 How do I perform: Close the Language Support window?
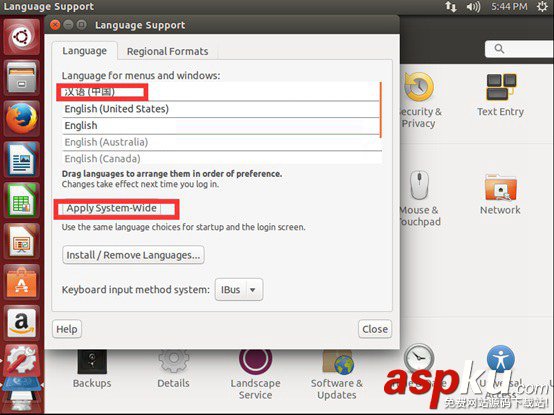55,25
